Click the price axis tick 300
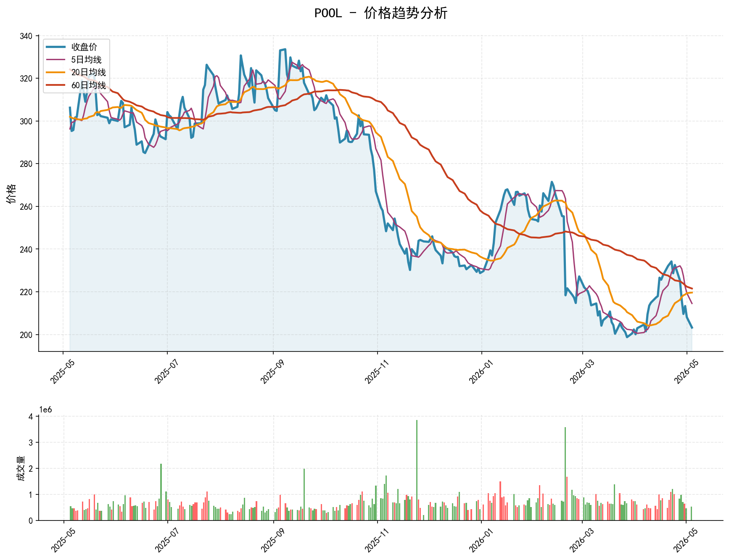This screenshot has width=729, height=560. [26, 122]
